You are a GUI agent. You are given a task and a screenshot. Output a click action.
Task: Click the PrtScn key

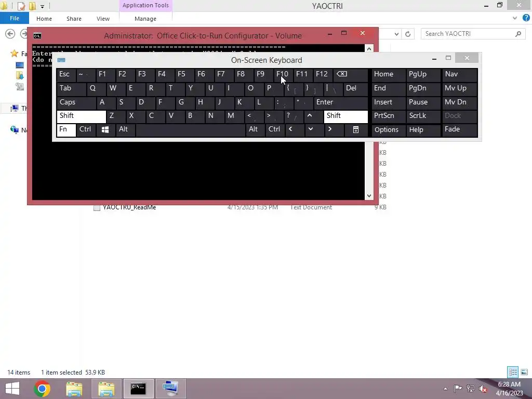point(389,116)
